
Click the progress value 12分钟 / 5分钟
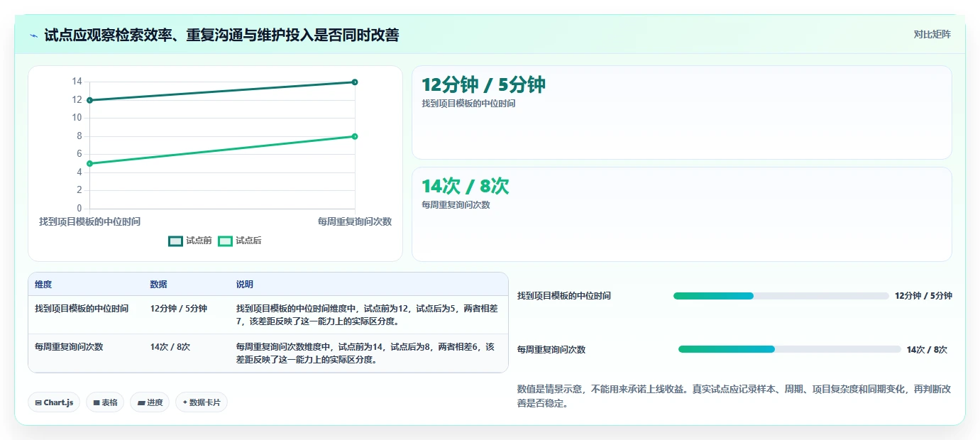click(923, 296)
